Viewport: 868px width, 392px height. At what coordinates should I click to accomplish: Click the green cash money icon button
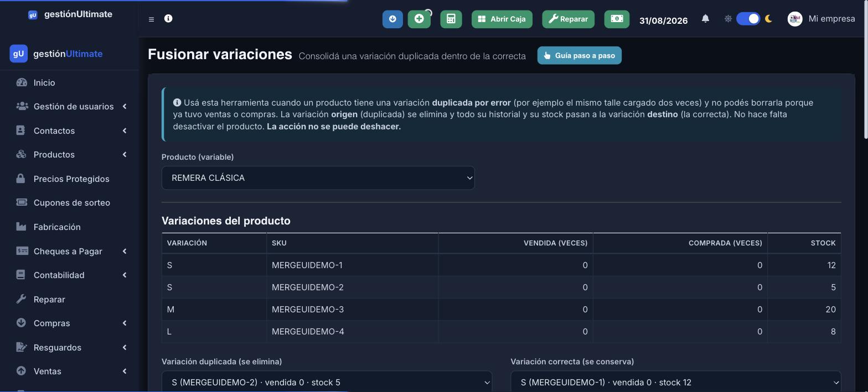(x=617, y=19)
